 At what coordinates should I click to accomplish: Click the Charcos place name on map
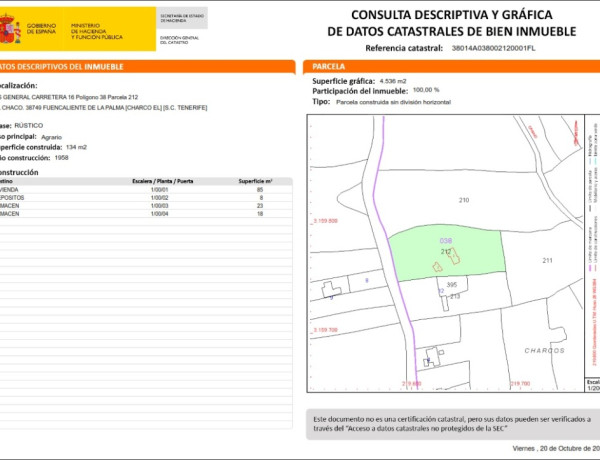tap(545, 351)
